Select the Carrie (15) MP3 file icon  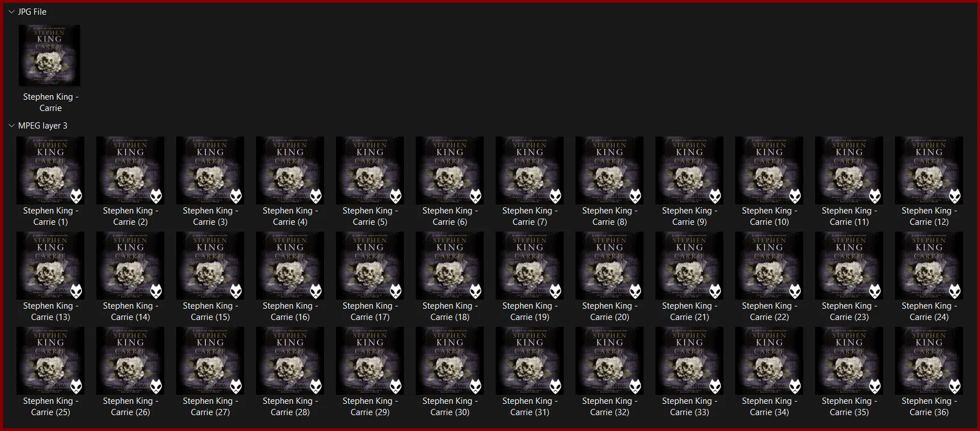pos(210,266)
